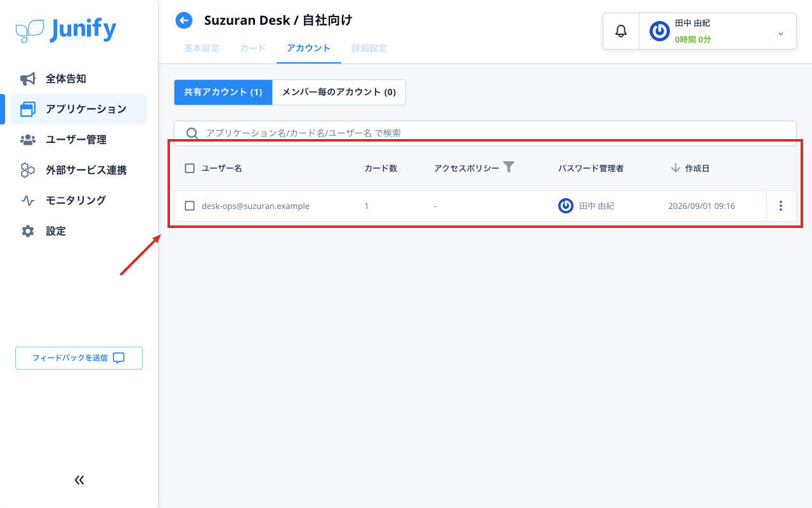Image resolution: width=812 pixels, height=508 pixels.
Task: Click the 外部サービス連携 integration icon
Action: click(x=28, y=170)
